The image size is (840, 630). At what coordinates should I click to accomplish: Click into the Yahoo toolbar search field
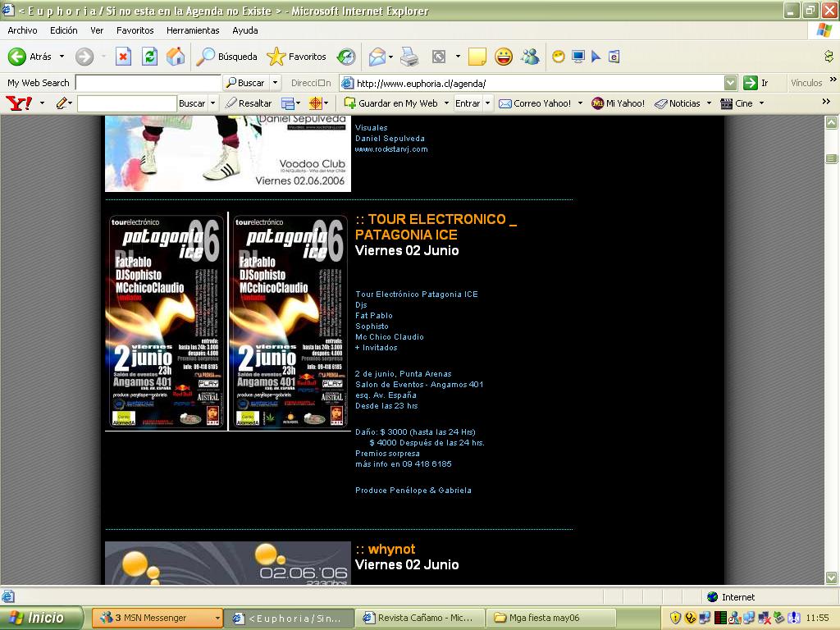[x=127, y=103]
